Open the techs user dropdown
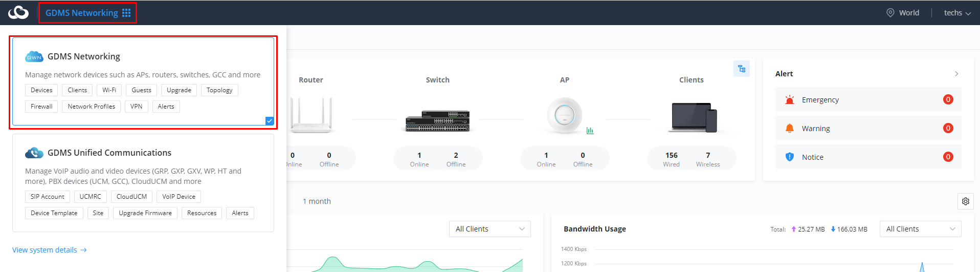 pyautogui.click(x=957, y=13)
